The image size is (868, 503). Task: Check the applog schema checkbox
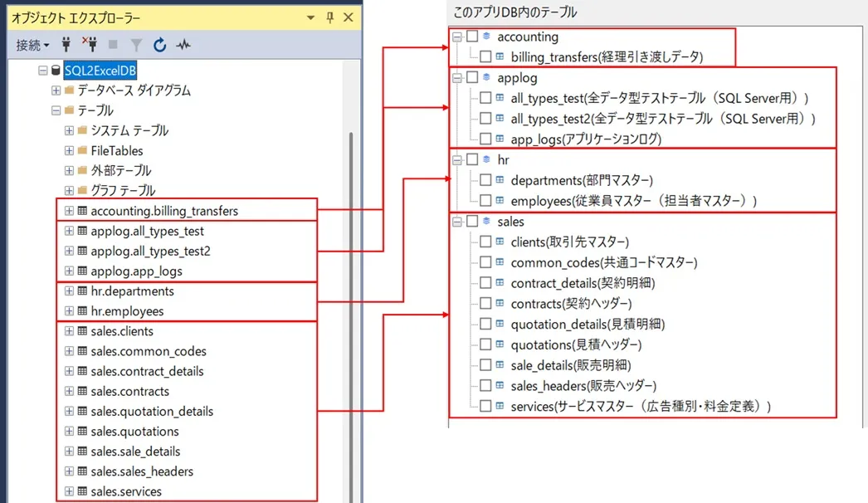(472, 77)
